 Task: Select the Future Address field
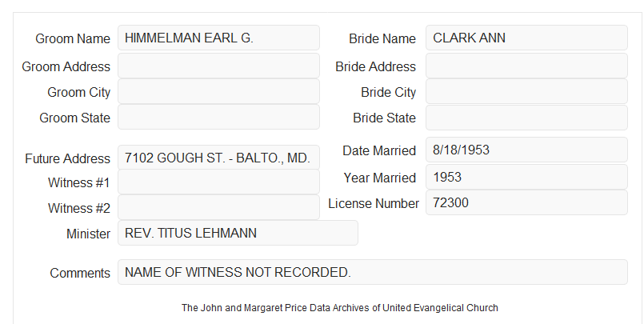(x=218, y=158)
